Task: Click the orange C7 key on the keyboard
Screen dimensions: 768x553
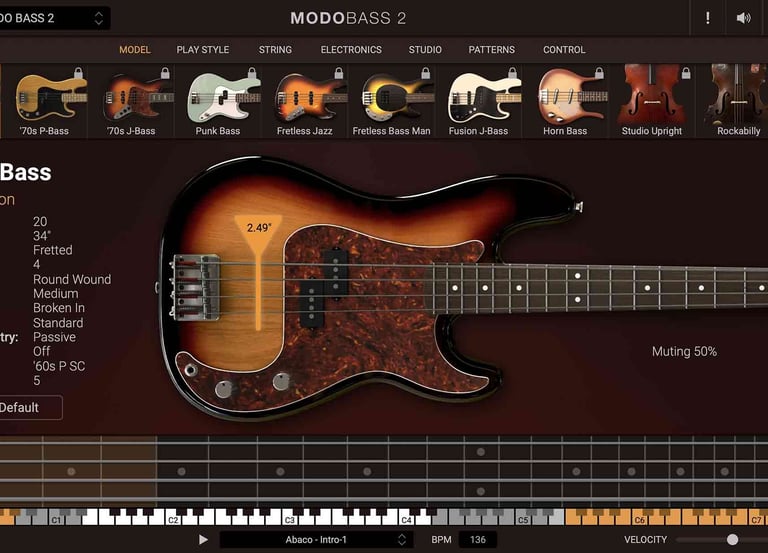Action: [x=756, y=518]
